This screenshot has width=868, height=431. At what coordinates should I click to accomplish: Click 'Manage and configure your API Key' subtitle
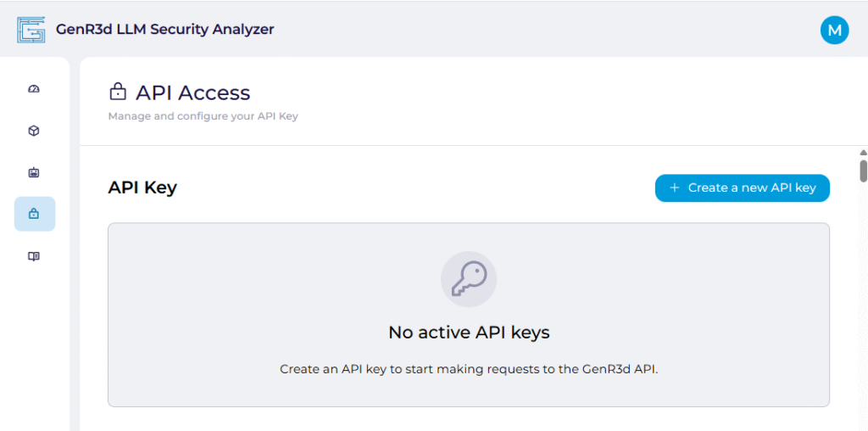click(203, 116)
